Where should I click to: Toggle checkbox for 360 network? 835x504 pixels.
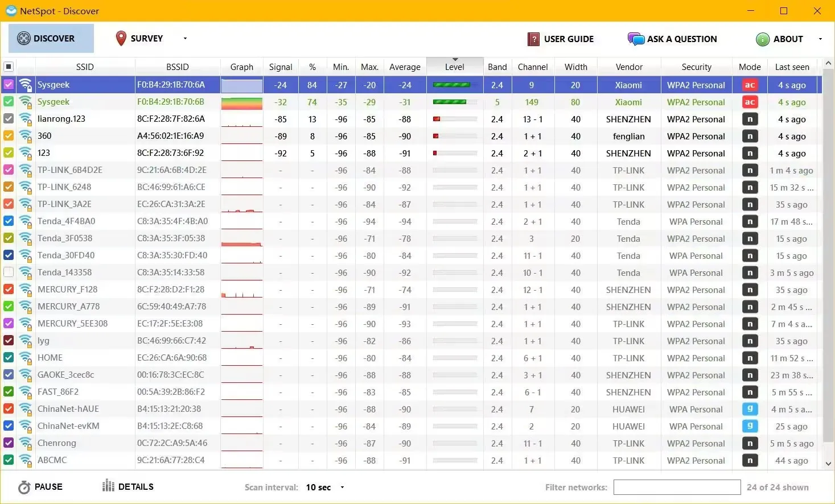tap(9, 136)
